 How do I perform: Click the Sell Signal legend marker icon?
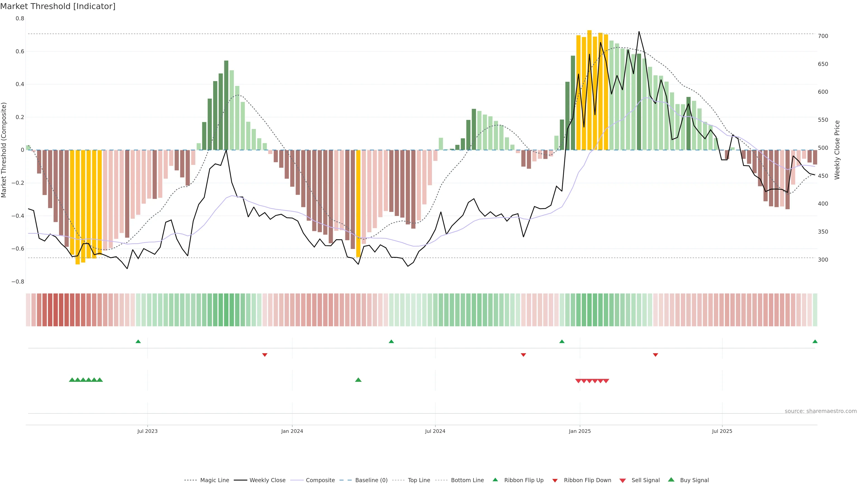pyautogui.click(x=623, y=480)
